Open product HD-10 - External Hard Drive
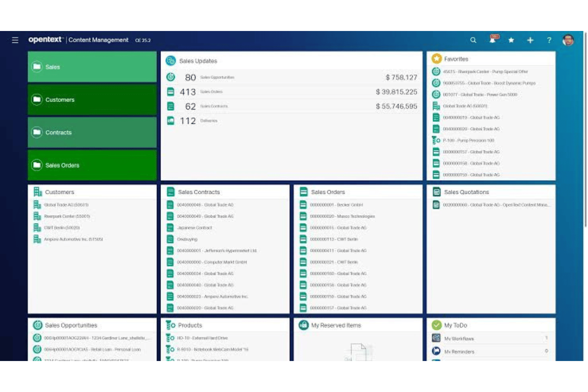 202,338
